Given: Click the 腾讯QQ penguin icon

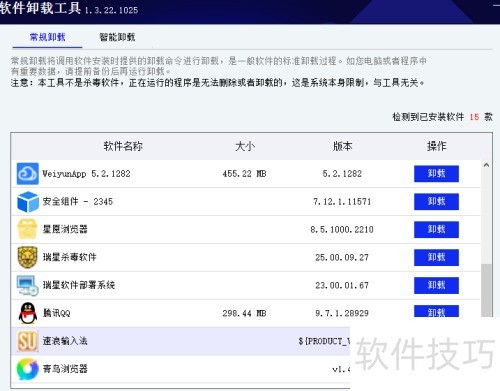Looking at the screenshot, I should click(28, 313).
